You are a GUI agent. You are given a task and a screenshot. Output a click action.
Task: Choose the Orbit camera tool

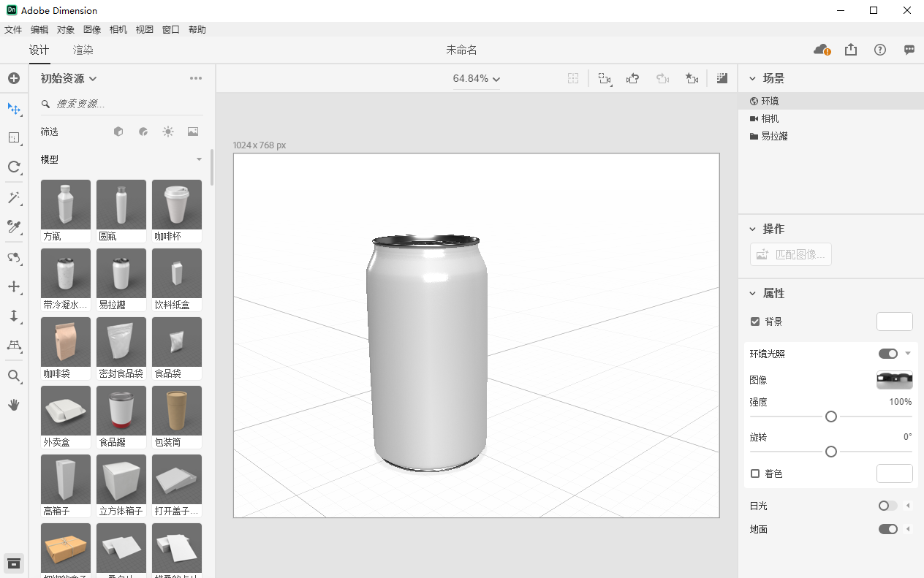pyautogui.click(x=14, y=257)
